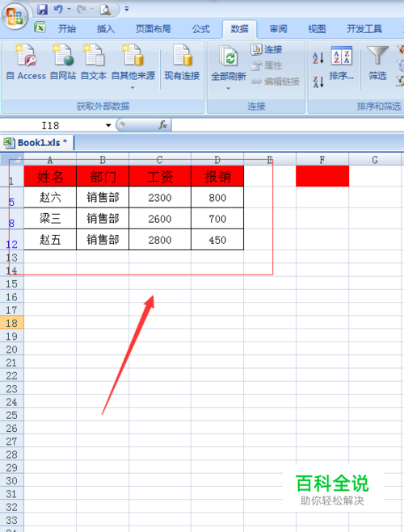Viewport: 404px width, 532px height.
Task: Select the cell containing 赵五
Action: (50, 240)
